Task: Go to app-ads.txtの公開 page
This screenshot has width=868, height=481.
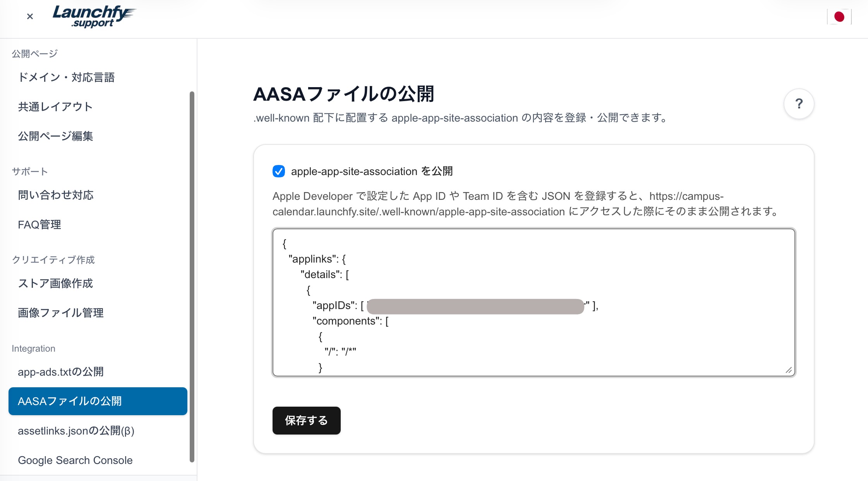Action: coord(61,372)
